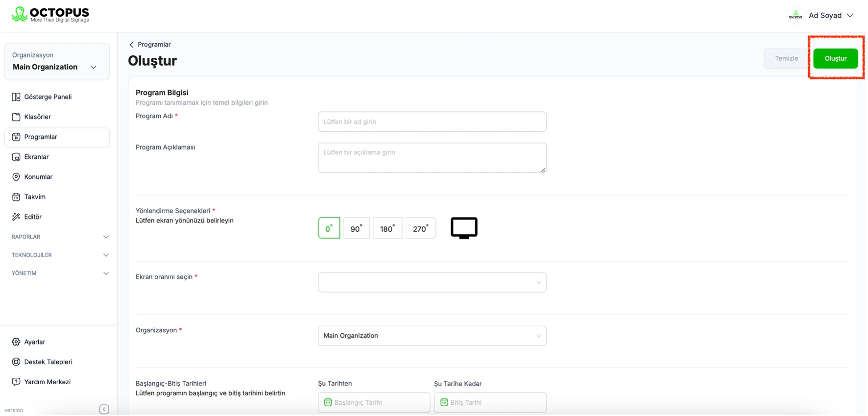Screen dimensions: 868x416
Task: Click the Ayarlar gear icon
Action: tap(16, 342)
